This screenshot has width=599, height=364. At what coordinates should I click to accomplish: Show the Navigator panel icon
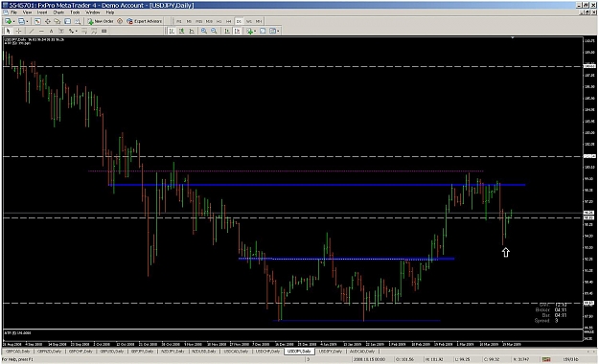(58, 21)
